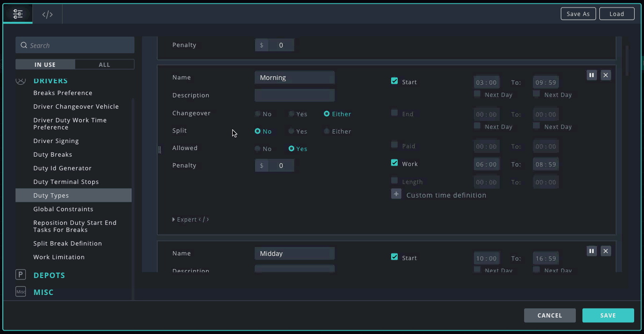The image size is (644, 334).
Task: Click the plus icon for custom time definition
Action: [x=396, y=194]
